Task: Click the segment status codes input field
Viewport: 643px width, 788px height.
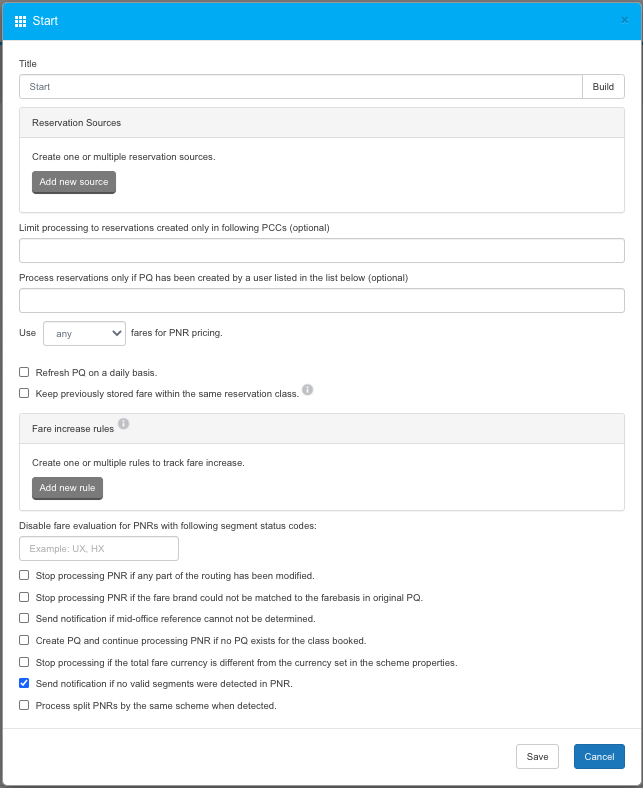Action: (x=99, y=549)
